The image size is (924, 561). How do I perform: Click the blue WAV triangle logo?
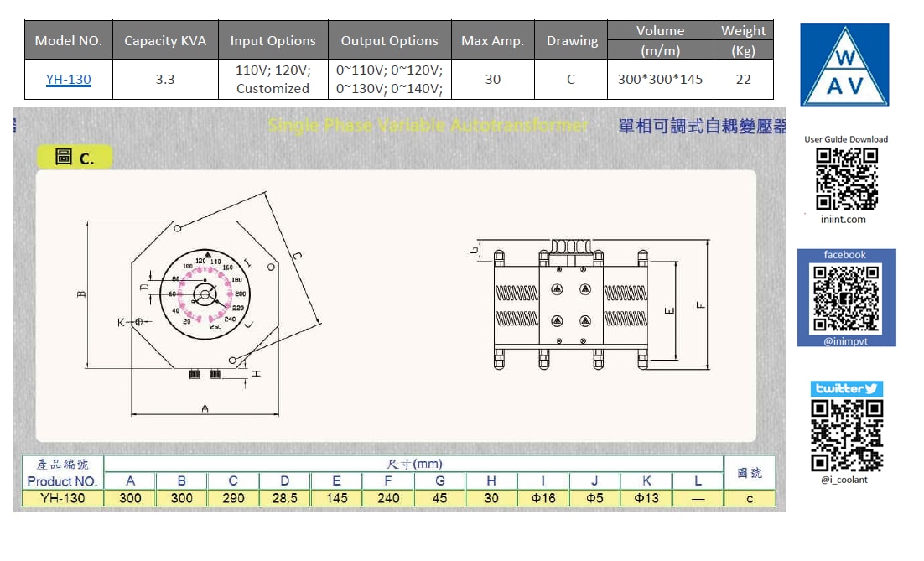(844, 65)
